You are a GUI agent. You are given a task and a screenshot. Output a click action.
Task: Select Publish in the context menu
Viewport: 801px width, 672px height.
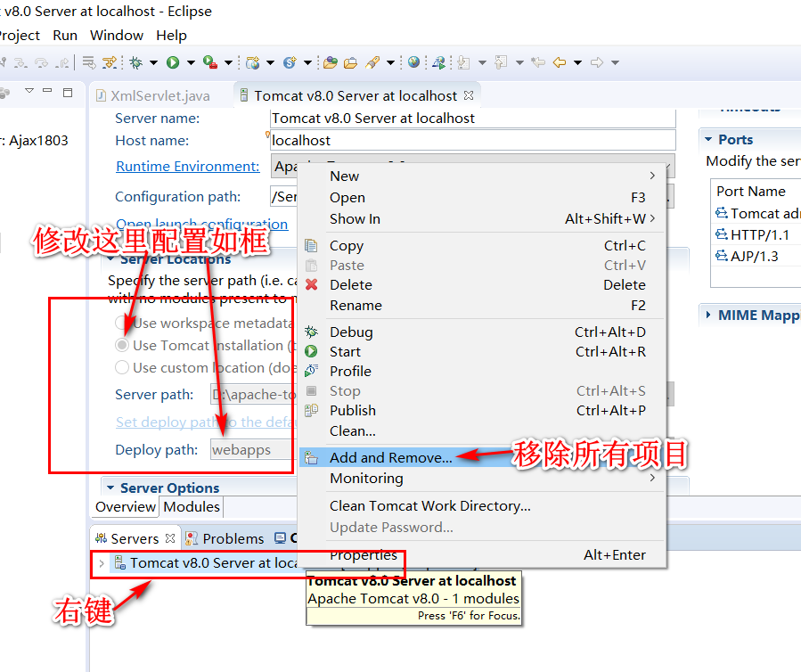[482, 410]
